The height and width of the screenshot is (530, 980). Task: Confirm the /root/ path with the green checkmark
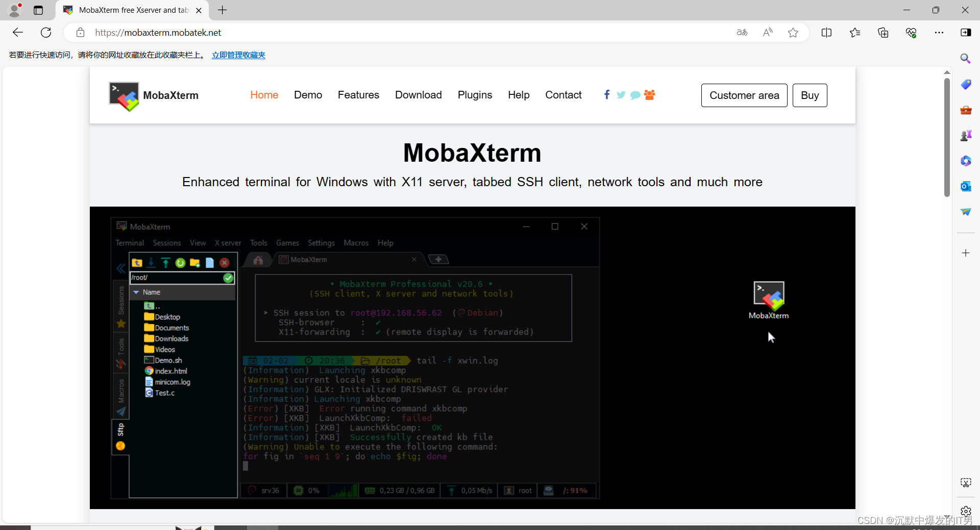coord(228,278)
